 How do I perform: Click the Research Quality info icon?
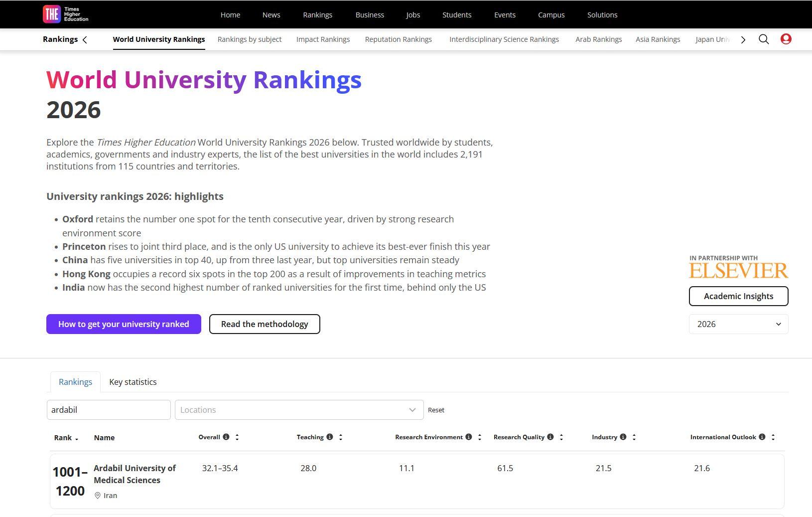550,437
